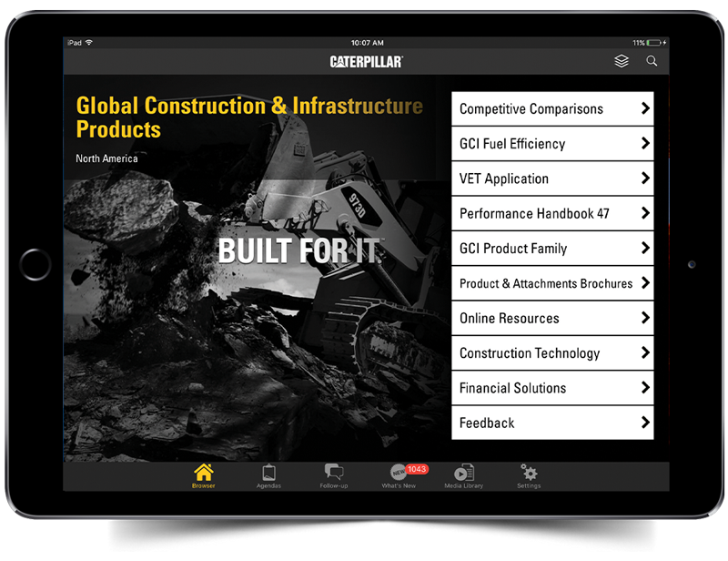
Task: Expand the Competitive Comparisons chevron
Action: click(x=646, y=108)
